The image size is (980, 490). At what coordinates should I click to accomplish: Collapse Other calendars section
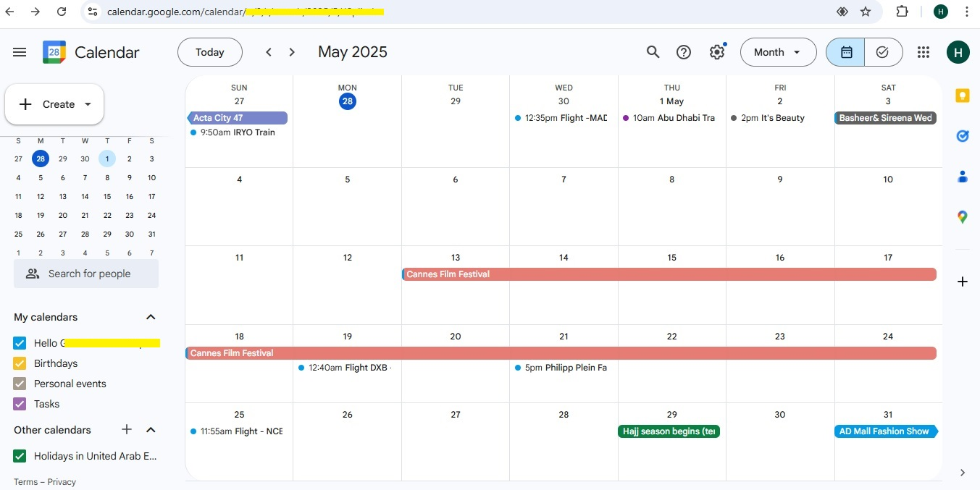tap(151, 430)
